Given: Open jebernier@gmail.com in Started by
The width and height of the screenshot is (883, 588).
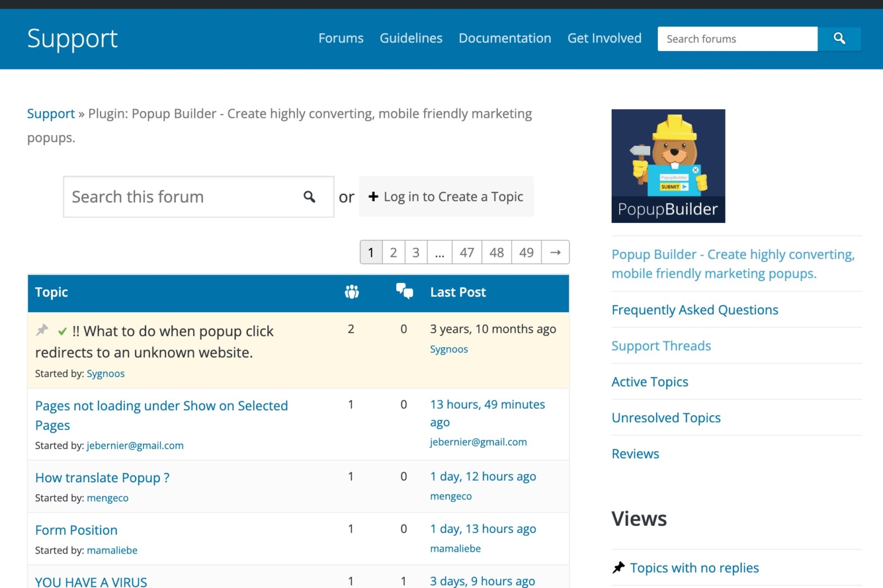Looking at the screenshot, I should 135,445.
